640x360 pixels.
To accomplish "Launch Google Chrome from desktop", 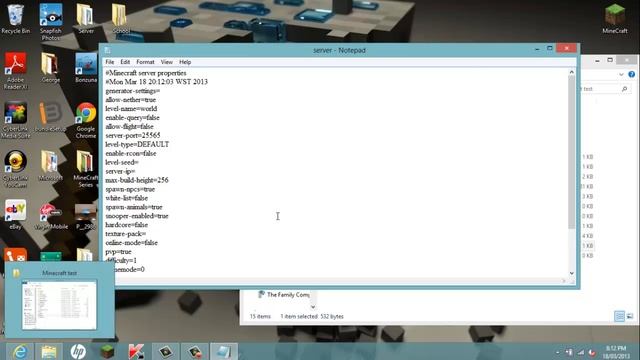I will click(x=86, y=119).
